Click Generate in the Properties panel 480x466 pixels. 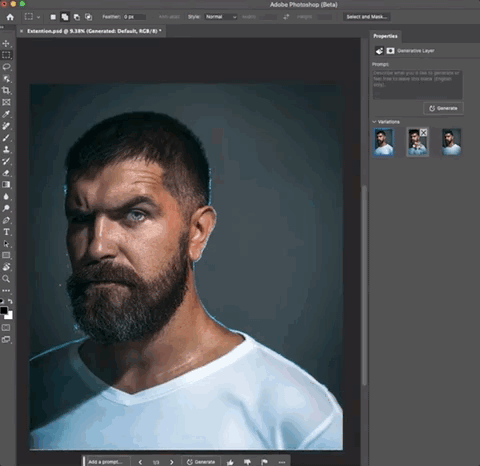(443, 108)
